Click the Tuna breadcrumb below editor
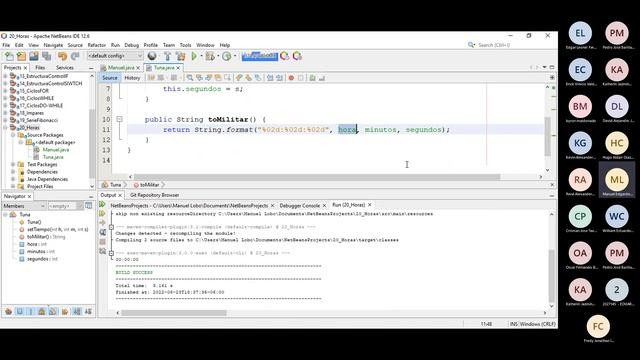 (x=116, y=185)
